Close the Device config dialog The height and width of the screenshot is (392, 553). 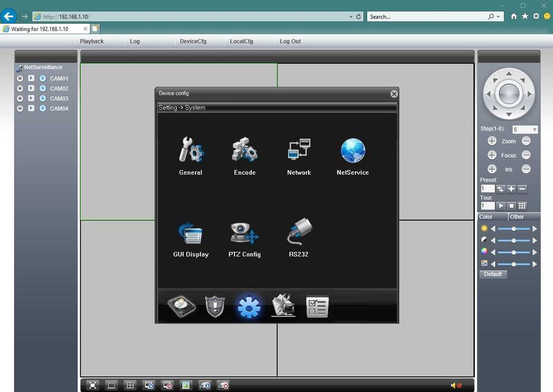[x=394, y=94]
